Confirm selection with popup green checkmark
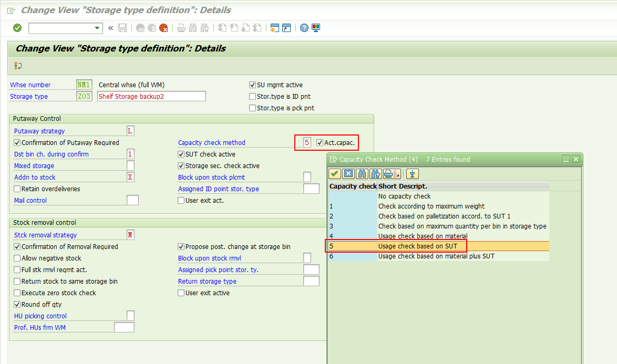The width and height of the screenshot is (617, 364). [x=335, y=174]
